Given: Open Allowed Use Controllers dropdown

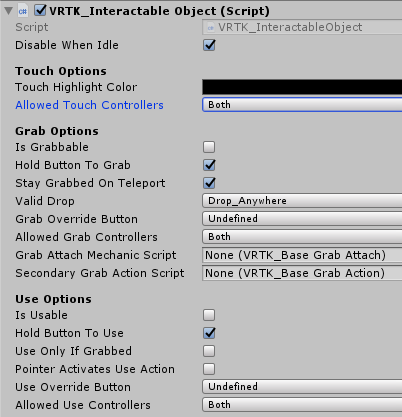Looking at the screenshot, I should (302, 405).
